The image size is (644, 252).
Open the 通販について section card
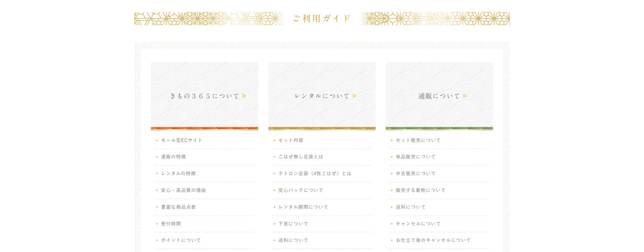pos(439,96)
